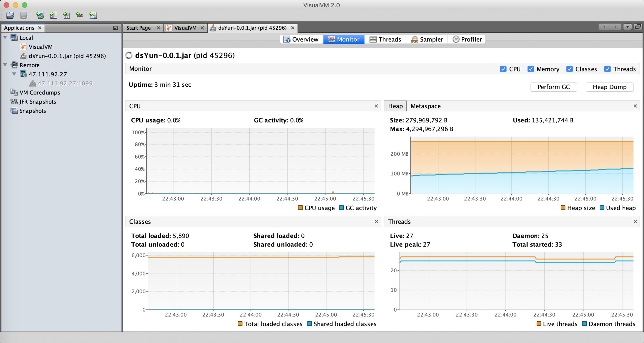Switch to the Threads view tab
The image size is (644, 343).
[385, 39]
